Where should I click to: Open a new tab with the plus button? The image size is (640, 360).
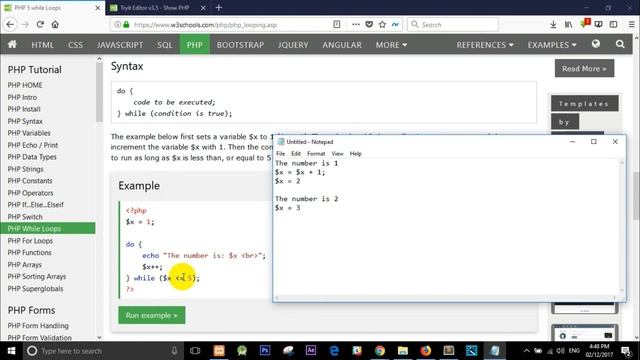[219, 7]
